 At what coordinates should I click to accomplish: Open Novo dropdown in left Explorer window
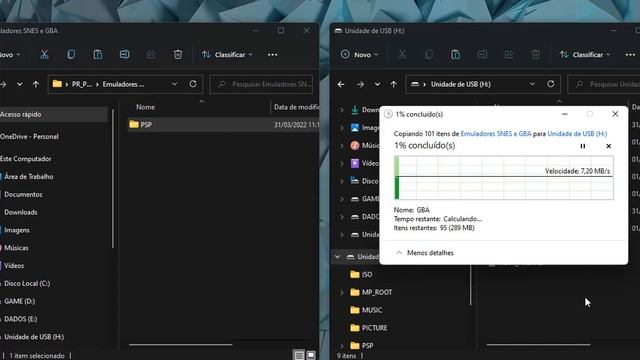click(x=10, y=55)
